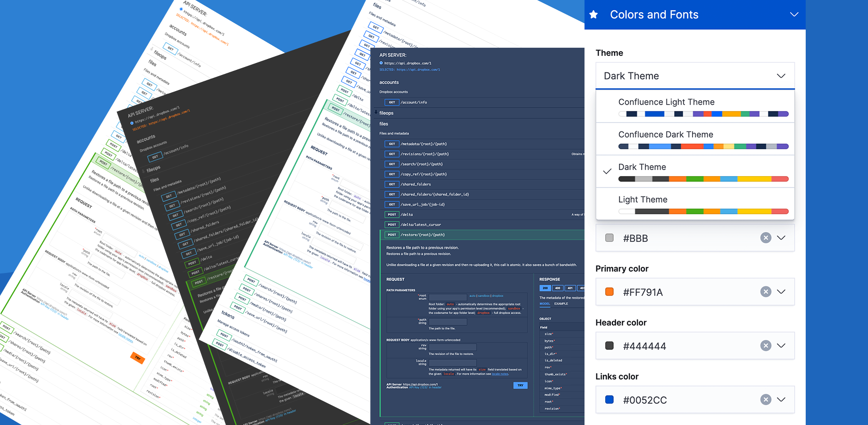Viewport: 868px width, 425px height.
Task: Expand the Links color dropdown arrow
Action: (x=781, y=399)
